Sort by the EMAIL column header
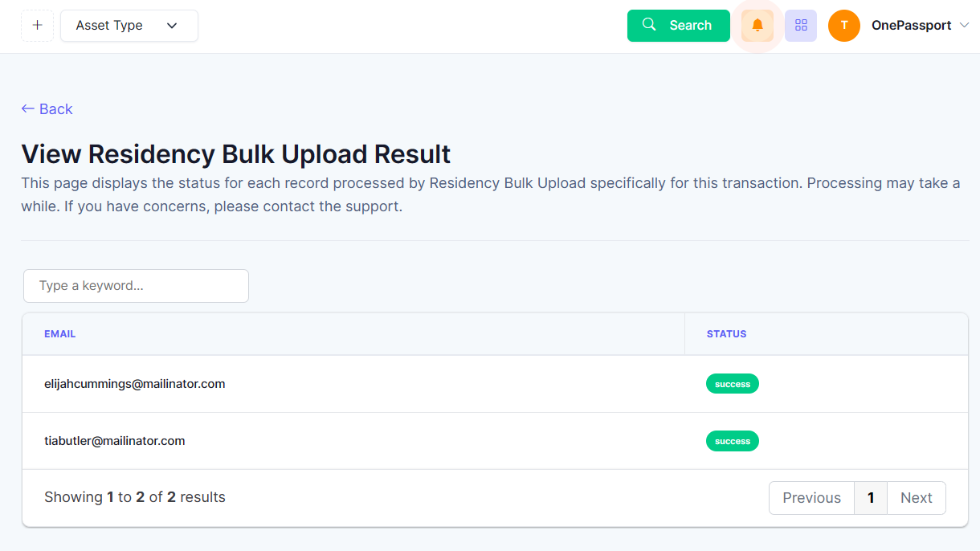This screenshot has height=551, width=980. [x=60, y=334]
